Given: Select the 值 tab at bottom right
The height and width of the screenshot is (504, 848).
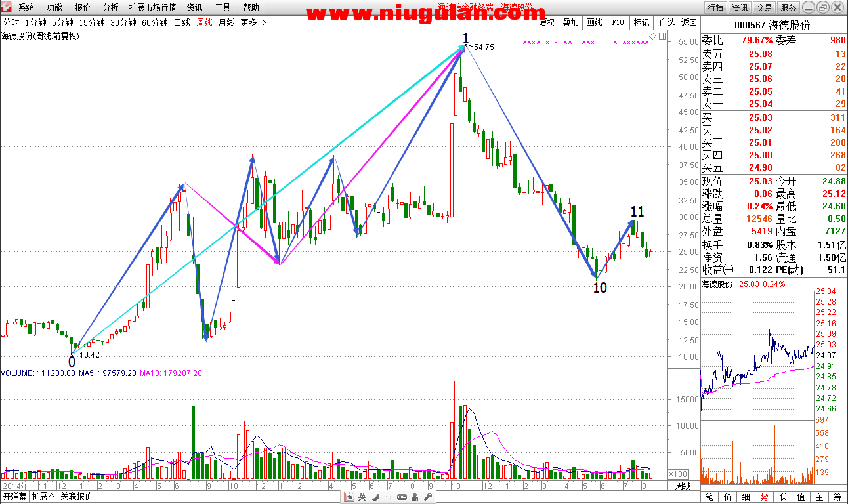Looking at the screenshot, I should pyautogui.click(x=801, y=497).
